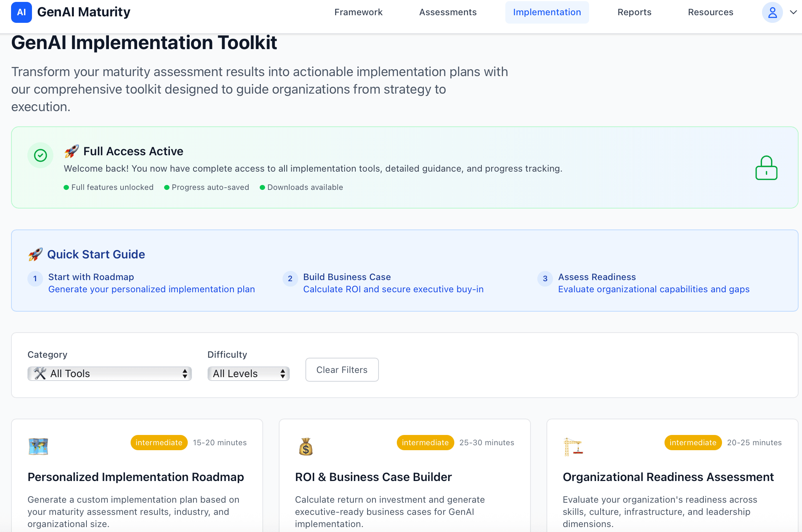Click the crane icon on Readiness card
The width and height of the screenshot is (802, 532).
click(x=573, y=446)
